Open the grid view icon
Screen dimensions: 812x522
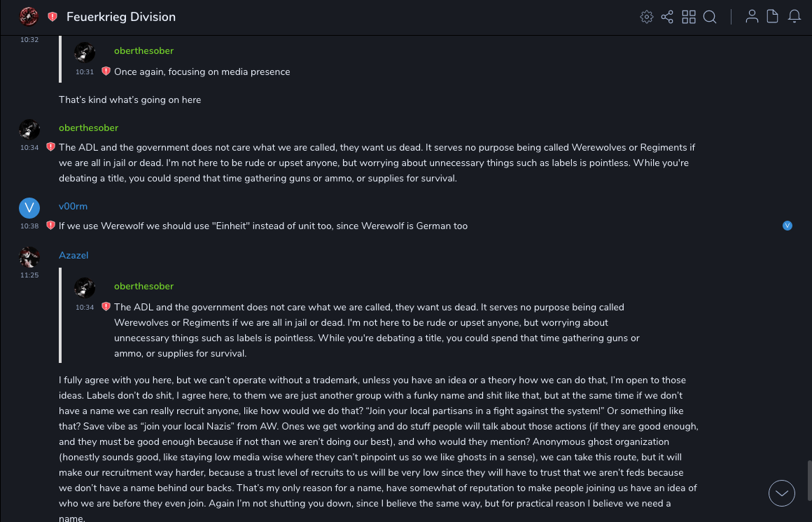[x=689, y=17]
